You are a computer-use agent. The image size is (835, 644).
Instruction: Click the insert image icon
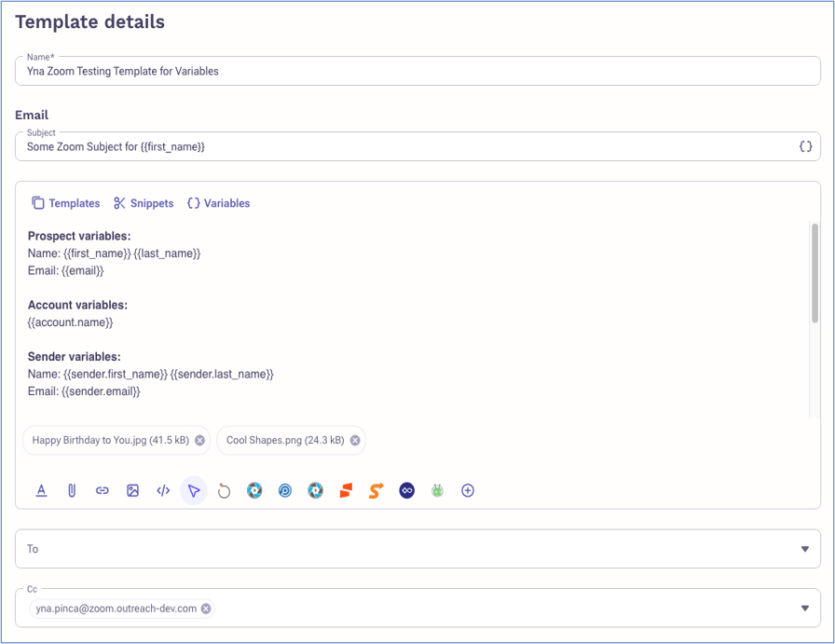pyautogui.click(x=132, y=490)
